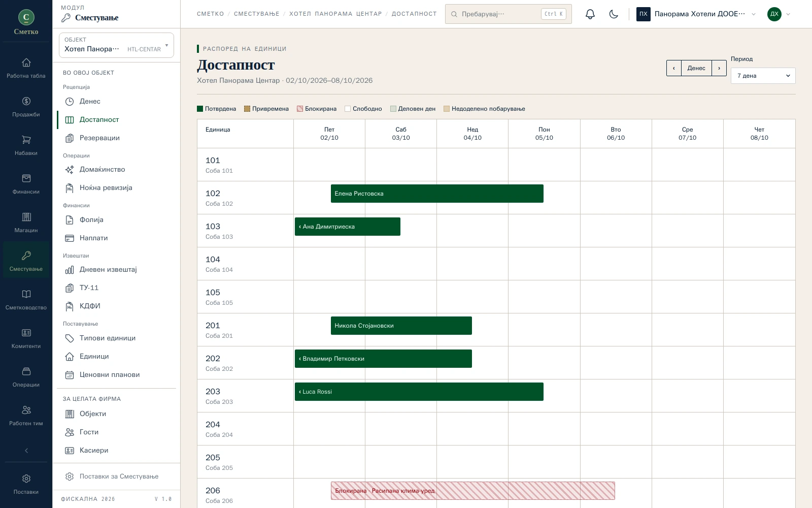Expand the Објект selector dropdown

[x=116, y=45]
